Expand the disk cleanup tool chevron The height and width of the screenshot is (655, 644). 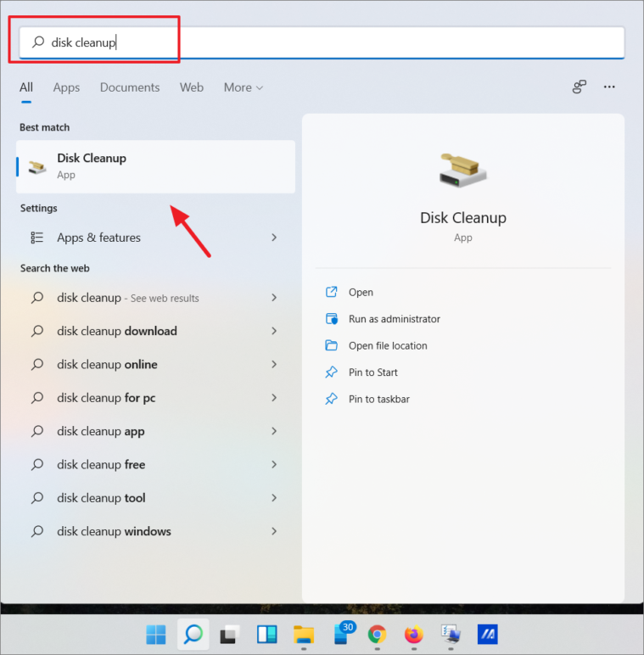(x=274, y=498)
